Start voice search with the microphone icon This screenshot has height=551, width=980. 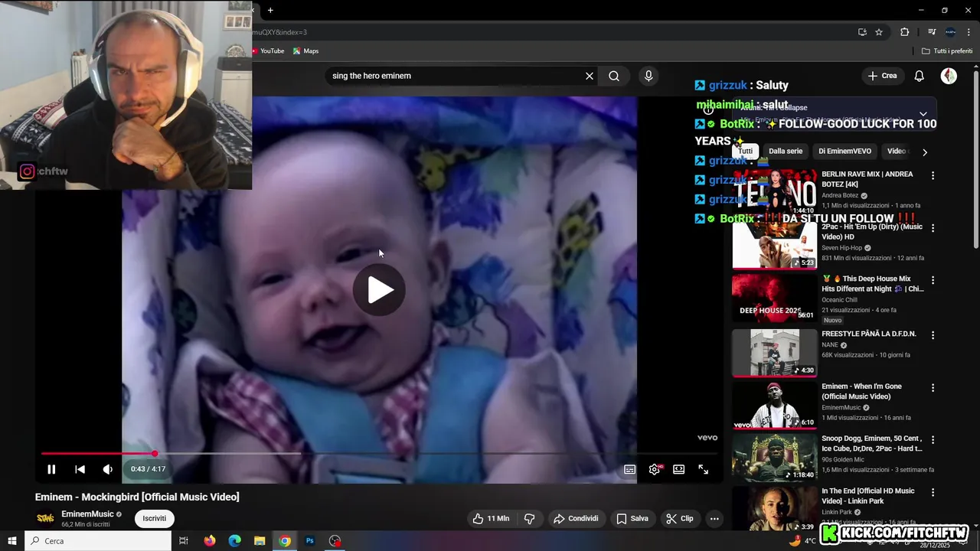click(648, 76)
